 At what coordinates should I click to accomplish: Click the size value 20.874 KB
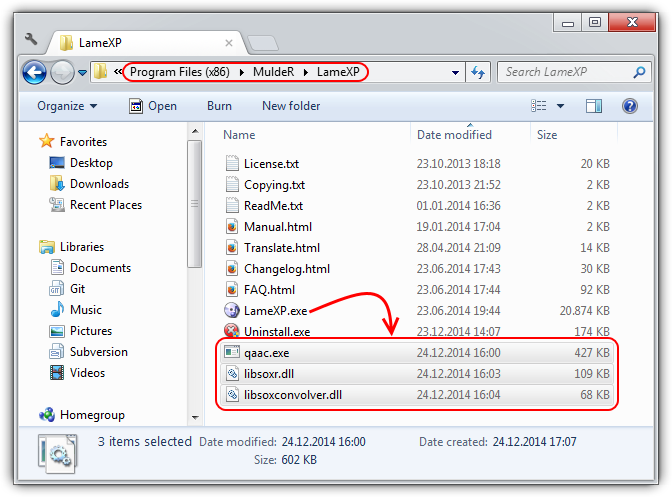[x=584, y=311]
